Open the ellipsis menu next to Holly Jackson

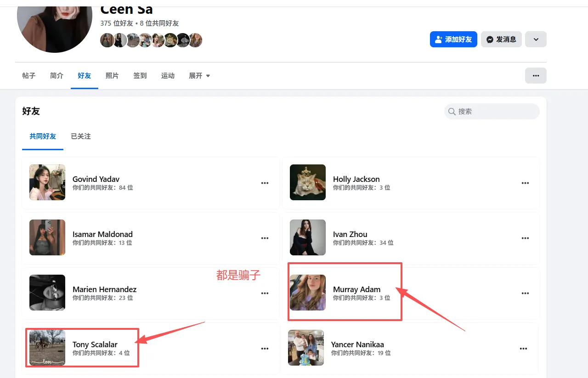click(x=525, y=183)
